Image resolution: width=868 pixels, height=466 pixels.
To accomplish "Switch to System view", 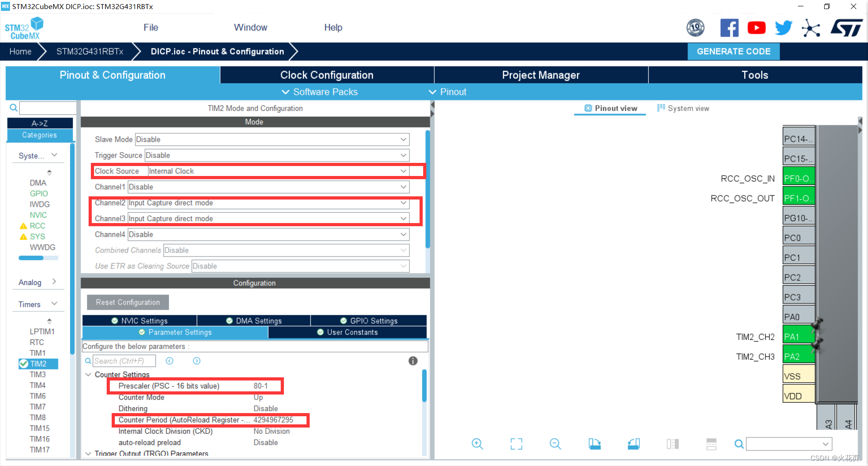I will [683, 108].
